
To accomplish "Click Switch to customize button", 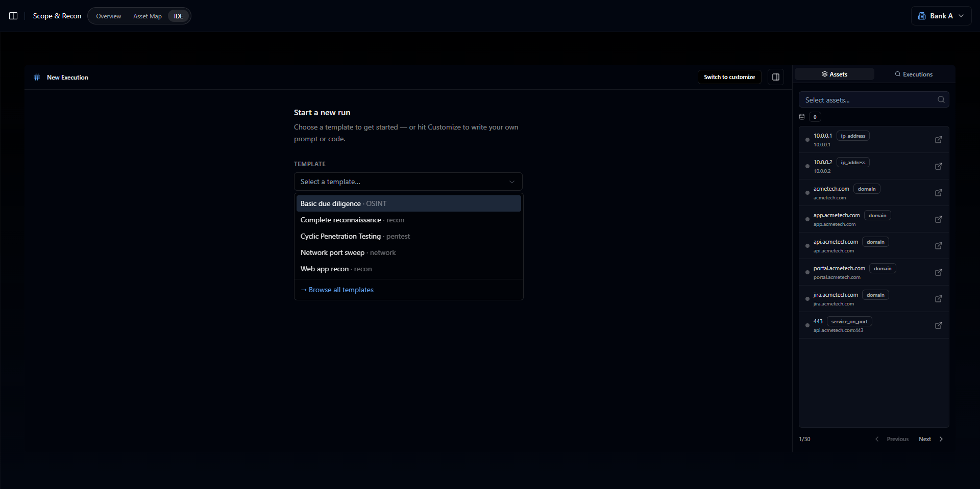I will pyautogui.click(x=729, y=77).
